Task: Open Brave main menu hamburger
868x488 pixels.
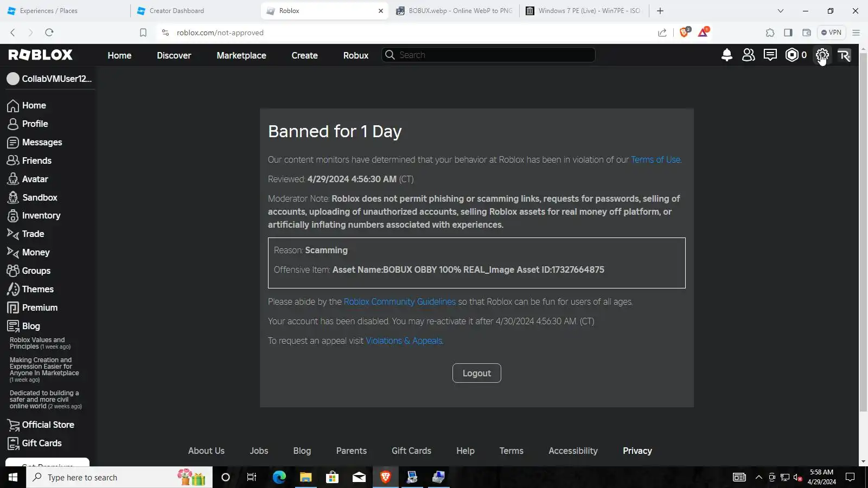Action: pyautogui.click(x=856, y=33)
